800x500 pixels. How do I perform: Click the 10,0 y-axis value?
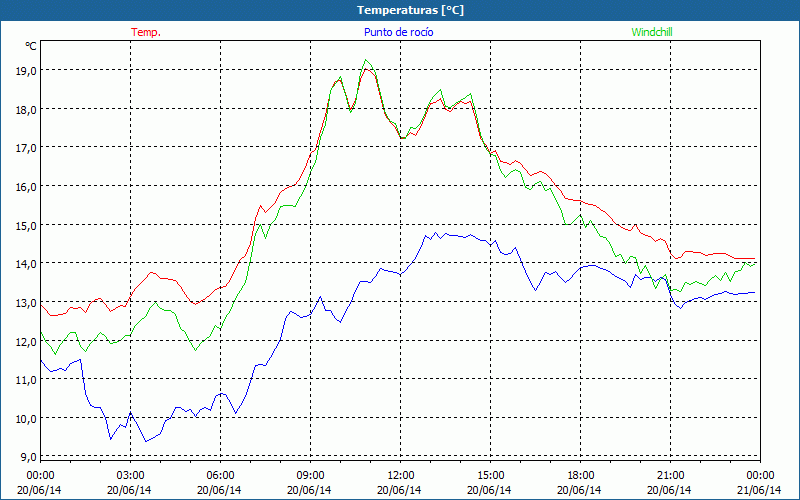26,419
